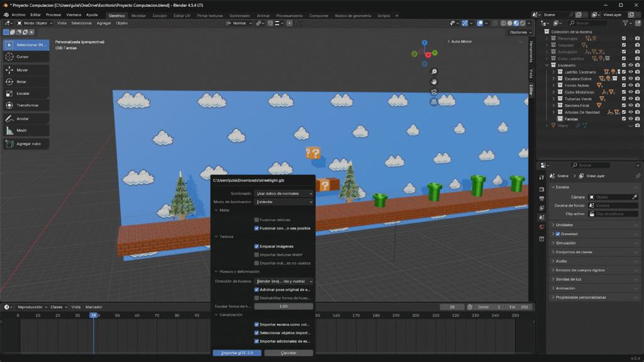Pick the Anotar annotation tool
The width and height of the screenshot is (644, 362).
25,118
